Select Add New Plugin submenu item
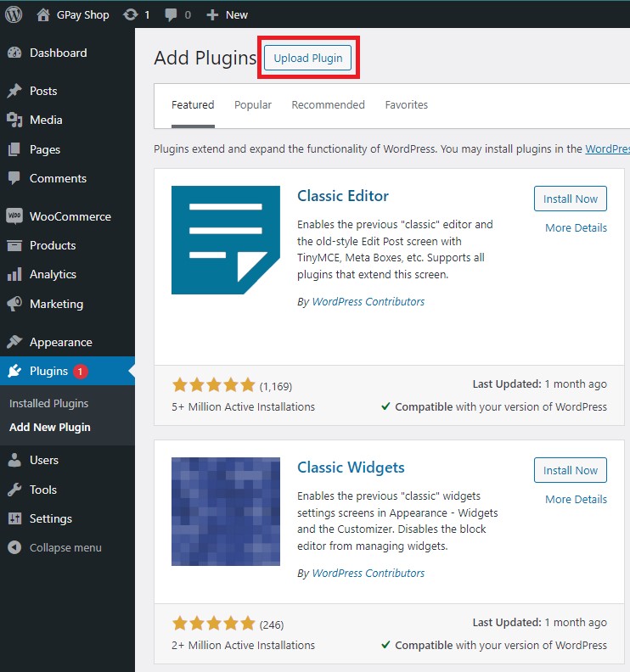 click(50, 428)
